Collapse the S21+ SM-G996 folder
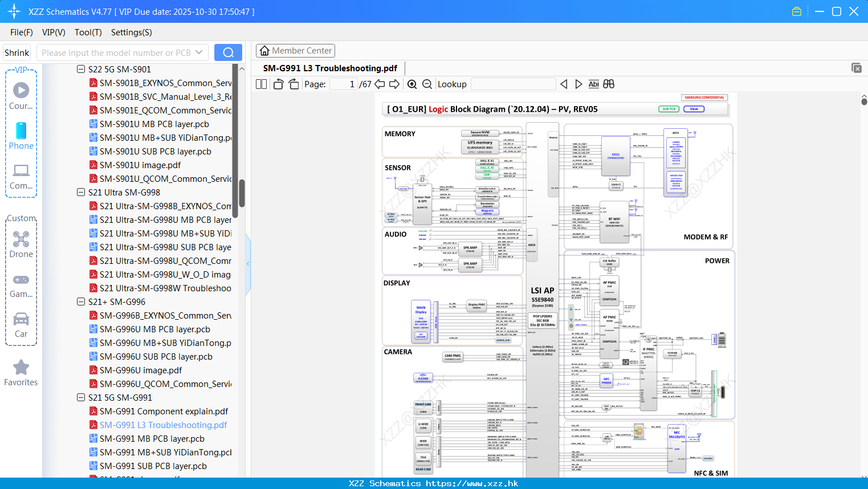The image size is (868, 489). click(x=81, y=302)
